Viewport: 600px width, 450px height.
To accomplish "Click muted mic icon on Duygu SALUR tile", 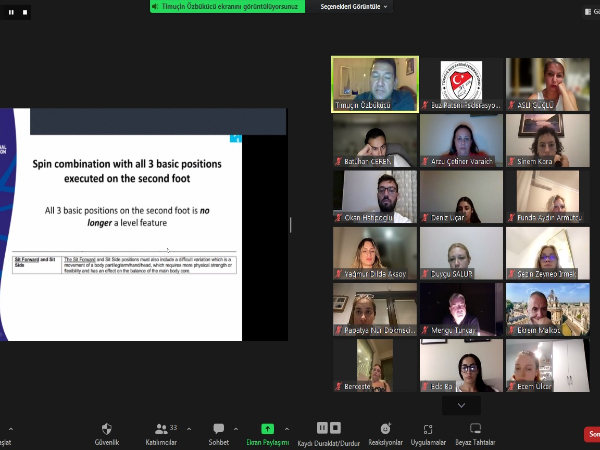I will click(425, 274).
